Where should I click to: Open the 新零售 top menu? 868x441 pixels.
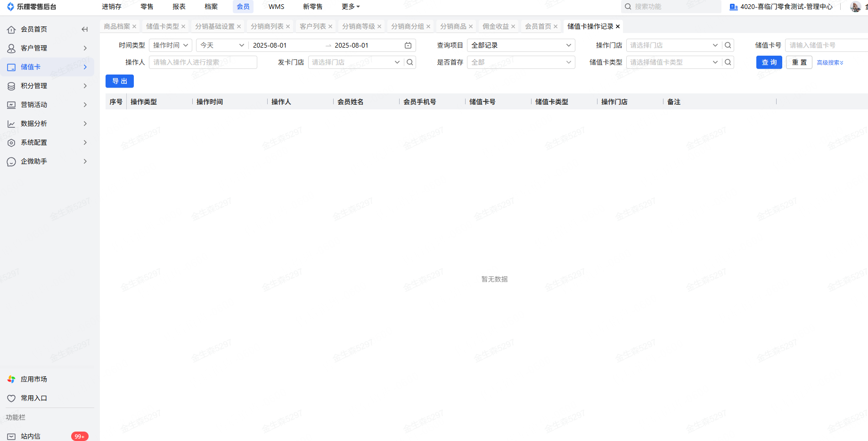tap(313, 7)
